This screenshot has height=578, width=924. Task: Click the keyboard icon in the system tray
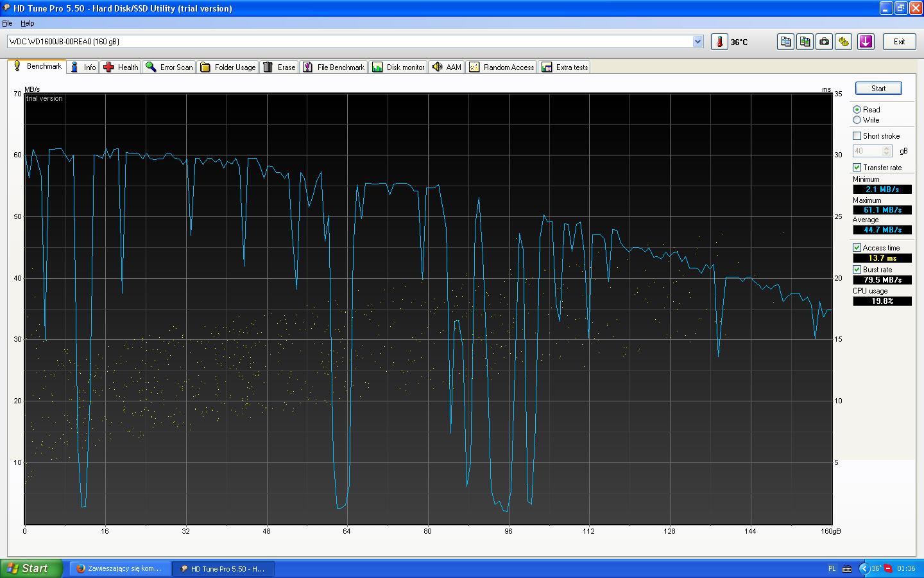(x=846, y=568)
